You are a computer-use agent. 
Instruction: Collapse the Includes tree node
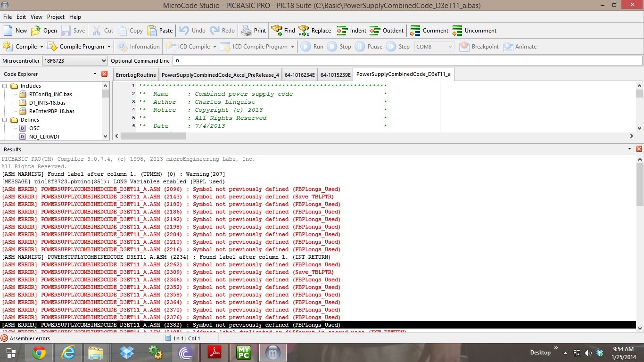(x=5, y=86)
